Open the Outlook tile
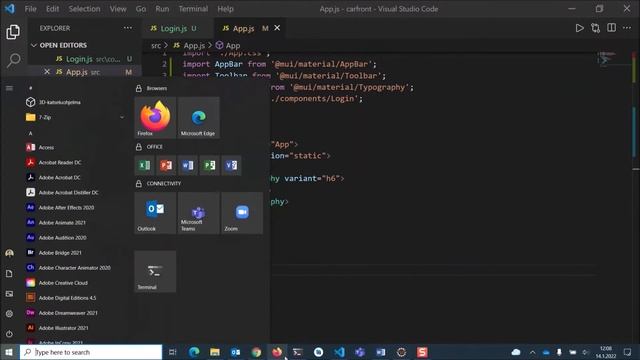Image resolution: width=640 pixels, height=360 pixels. 155,213
